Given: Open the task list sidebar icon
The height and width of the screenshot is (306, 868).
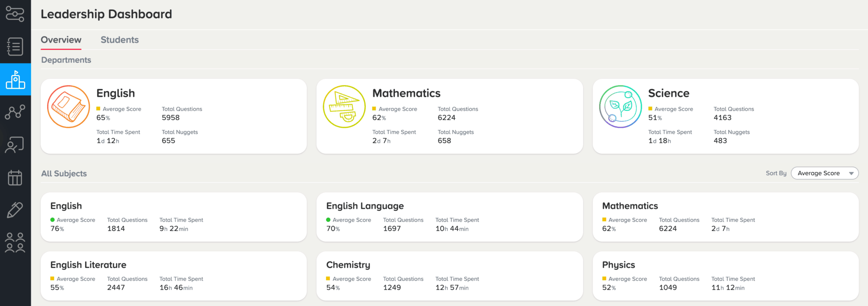Looking at the screenshot, I should (x=15, y=47).
